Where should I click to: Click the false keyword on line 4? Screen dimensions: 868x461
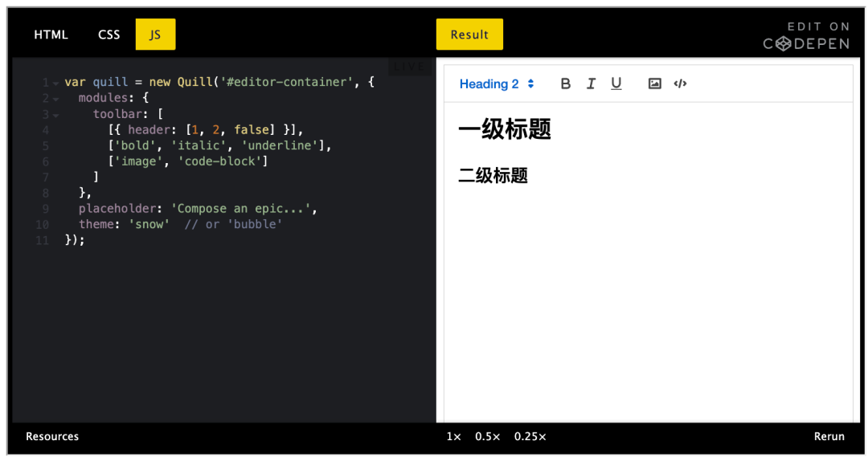point(252,129)
